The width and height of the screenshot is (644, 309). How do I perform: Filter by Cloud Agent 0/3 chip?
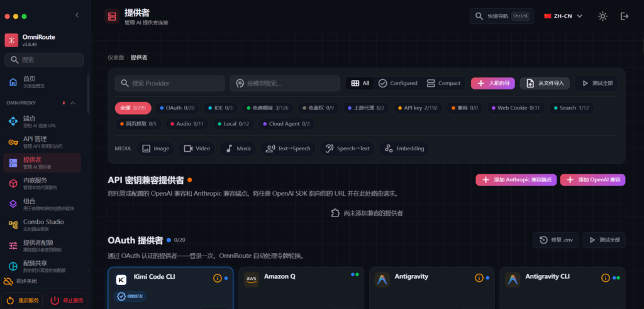pos(286,124)
